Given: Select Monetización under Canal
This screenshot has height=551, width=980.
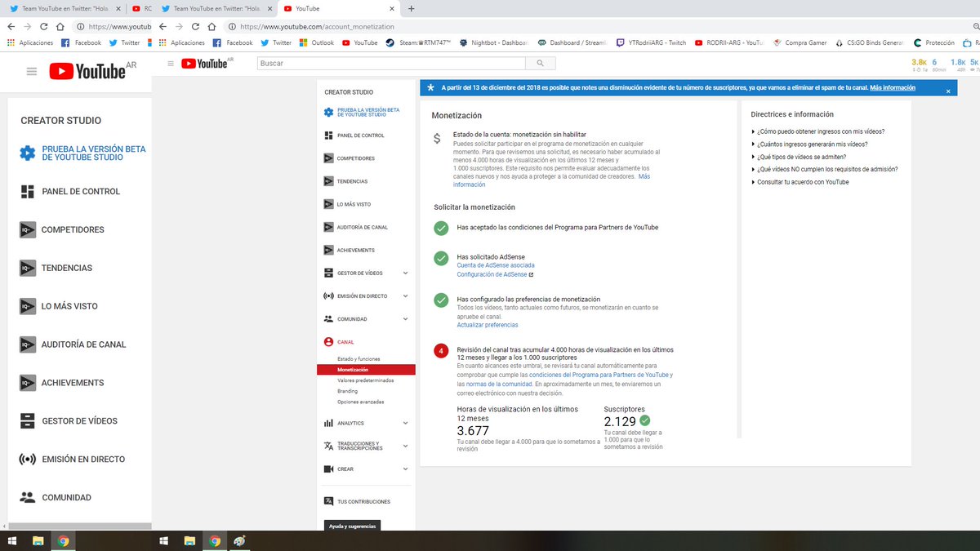Looking at the screenshot, I should 366,370.
